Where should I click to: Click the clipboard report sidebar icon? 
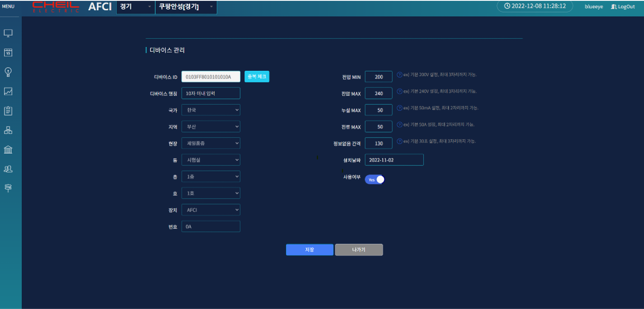pos(8,111)
